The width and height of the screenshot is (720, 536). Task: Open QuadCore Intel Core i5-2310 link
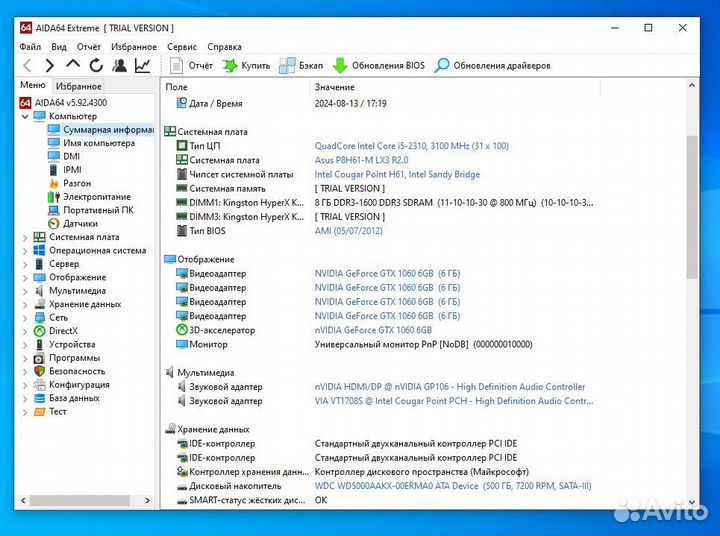[x=411, y=146]
